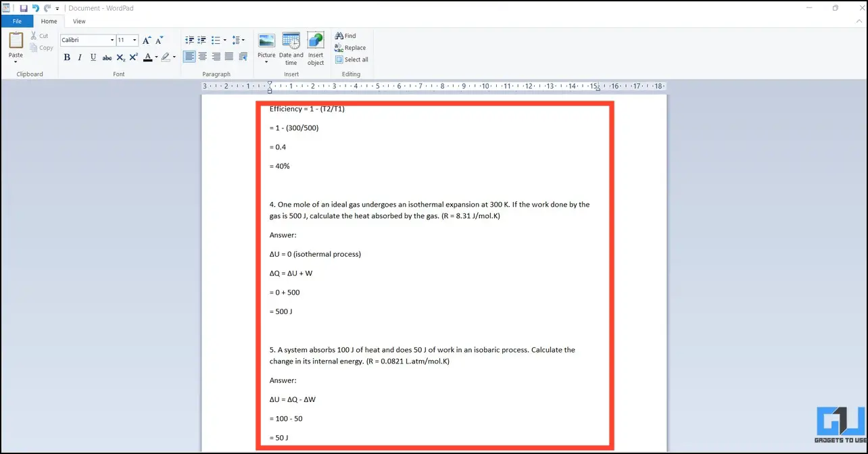
Task: Click the line '= 1 - (300/500)'
Action: 294,128
